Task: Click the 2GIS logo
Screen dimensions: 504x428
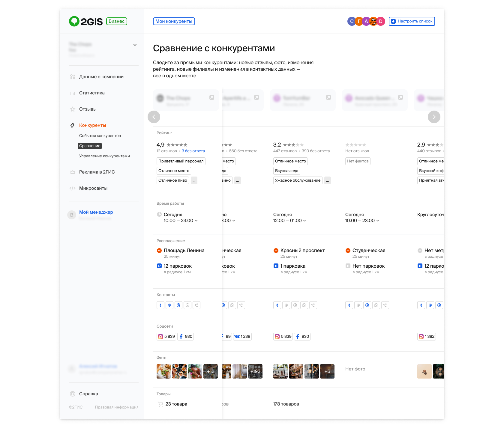Action: coord(86,21)
